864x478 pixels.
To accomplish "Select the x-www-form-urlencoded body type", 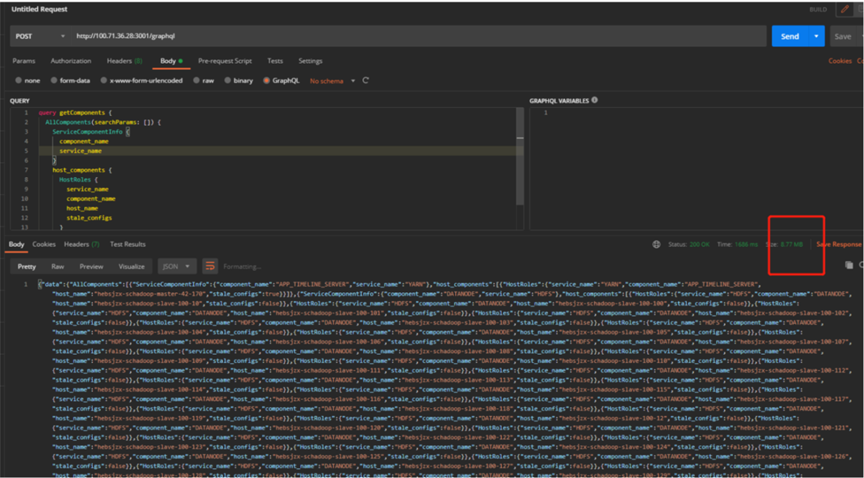I will point(142,80).
